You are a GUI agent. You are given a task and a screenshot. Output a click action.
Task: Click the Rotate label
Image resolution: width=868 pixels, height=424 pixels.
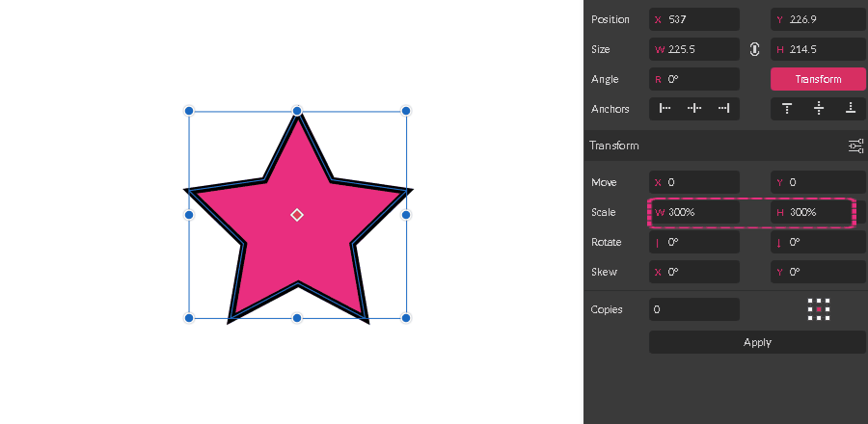point(606,242)
